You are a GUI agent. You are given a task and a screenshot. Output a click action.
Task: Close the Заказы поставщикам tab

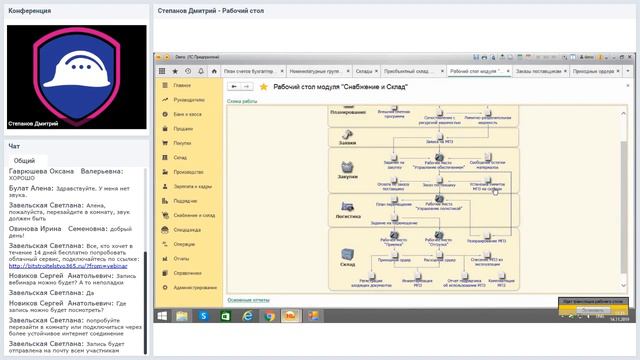[565, 71]
